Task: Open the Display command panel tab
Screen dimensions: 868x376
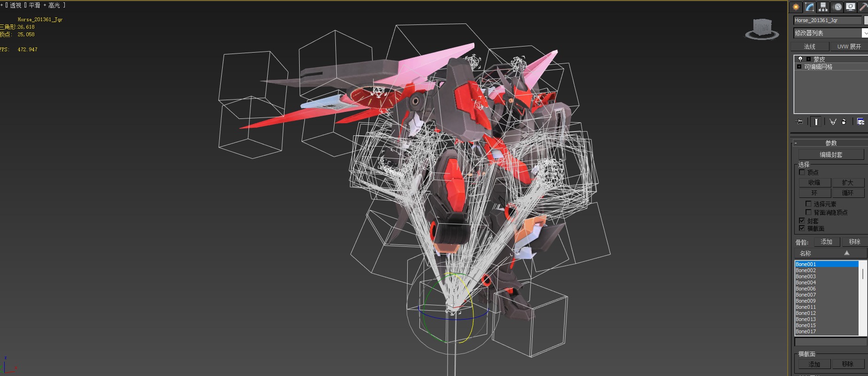Action: [851, 7]
